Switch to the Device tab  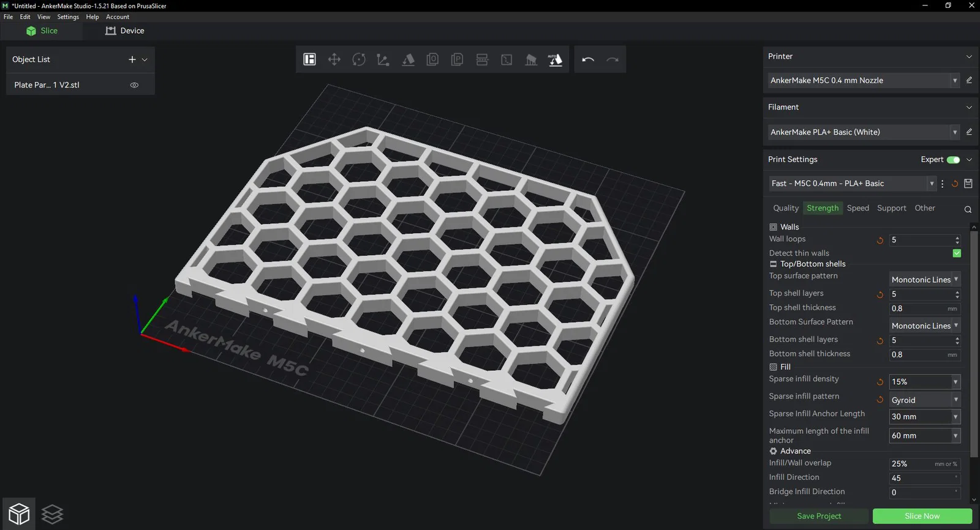125,31
